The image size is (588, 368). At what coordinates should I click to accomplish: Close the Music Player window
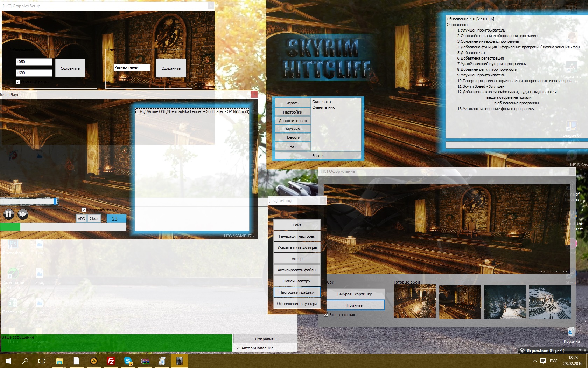click(254, 94)
